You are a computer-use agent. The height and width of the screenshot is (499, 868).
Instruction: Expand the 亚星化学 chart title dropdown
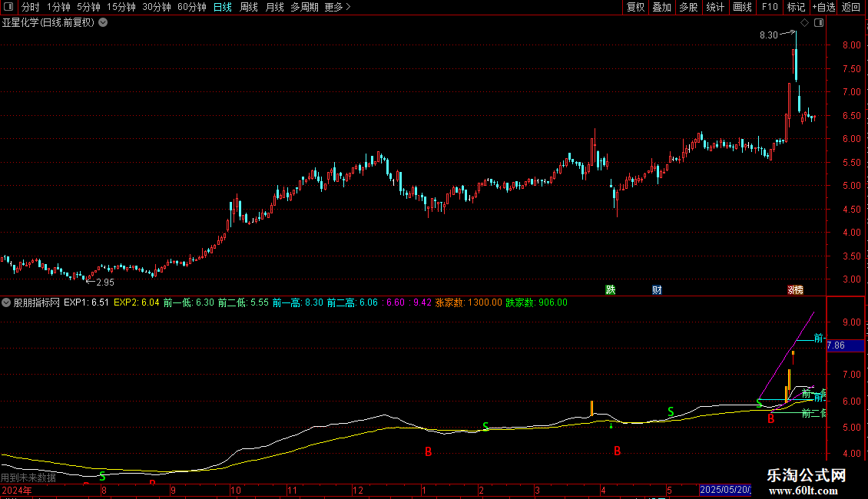[103, 23]
